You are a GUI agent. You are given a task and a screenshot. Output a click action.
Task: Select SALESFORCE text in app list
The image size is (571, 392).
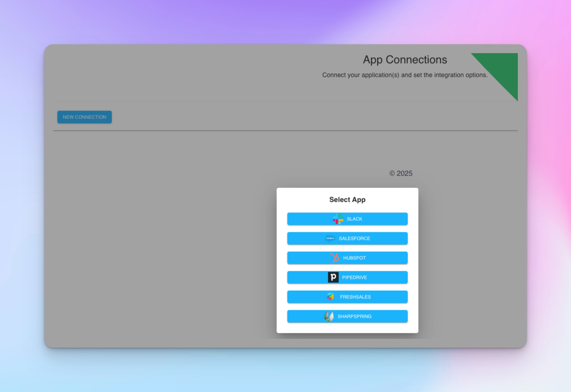click(354, 239)
